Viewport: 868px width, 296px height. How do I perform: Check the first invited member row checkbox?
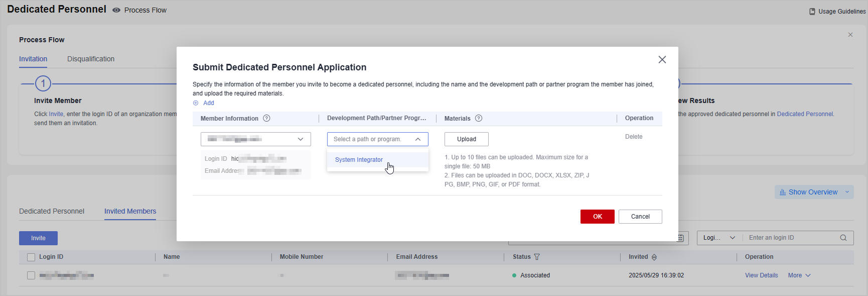[x=31, y=275]
